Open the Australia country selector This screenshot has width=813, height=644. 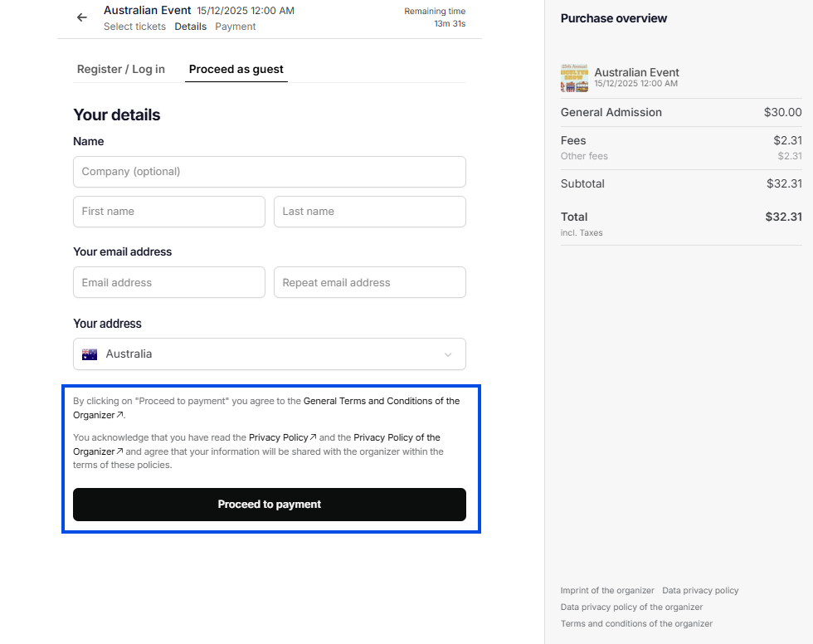[269, 354]
